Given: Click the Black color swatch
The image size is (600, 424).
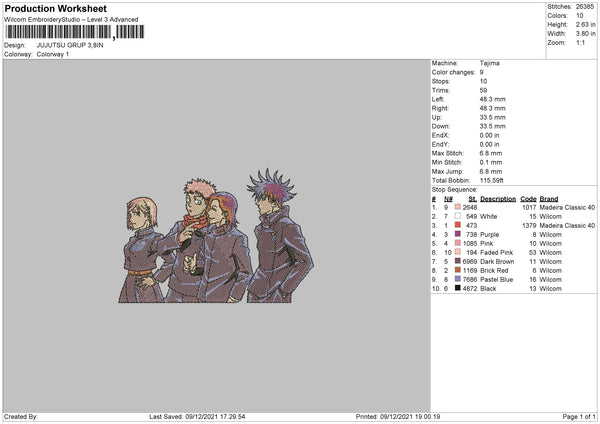Looking at the screenshot, I should (458, 288).
